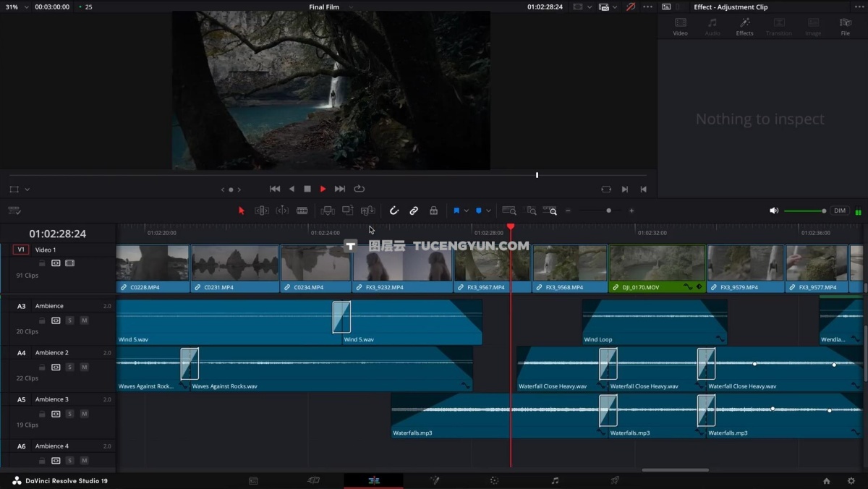Viewport: 868px width, 489px height.
Task: Mute the Ambience A3 track
Action: point(84,320)
